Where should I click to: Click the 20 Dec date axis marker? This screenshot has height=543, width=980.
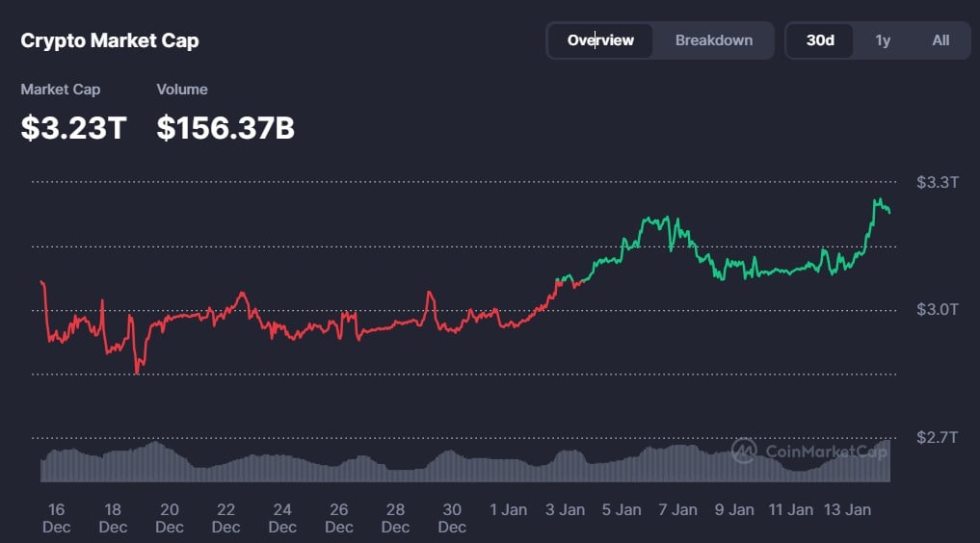click(x=170, y=518)
